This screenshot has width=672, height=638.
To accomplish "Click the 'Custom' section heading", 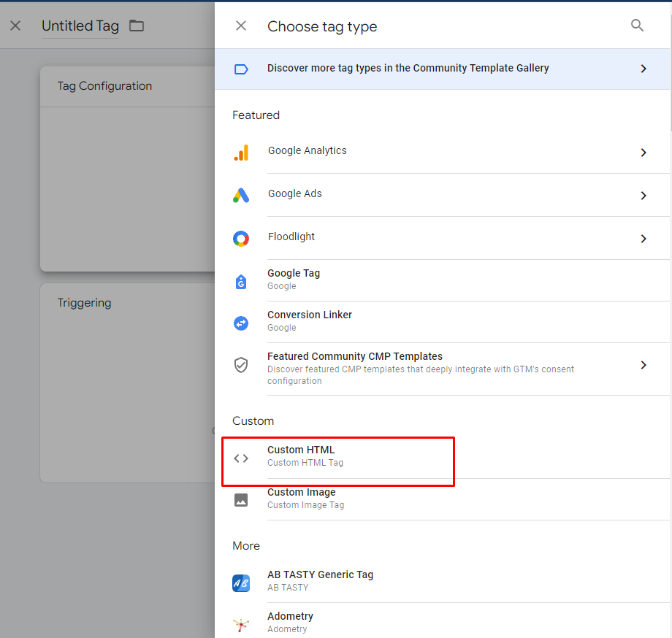I will pyautogui.click(x=253, y=421).
